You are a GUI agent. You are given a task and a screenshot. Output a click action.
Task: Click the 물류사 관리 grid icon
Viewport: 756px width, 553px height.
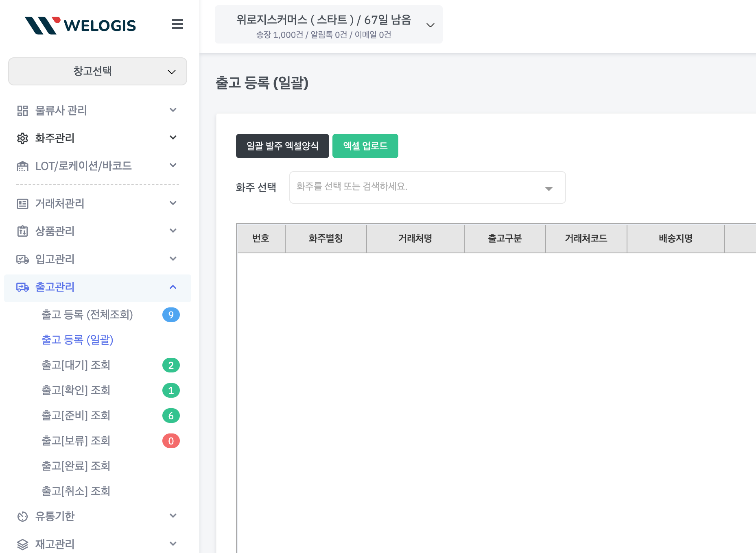point(22,111)
